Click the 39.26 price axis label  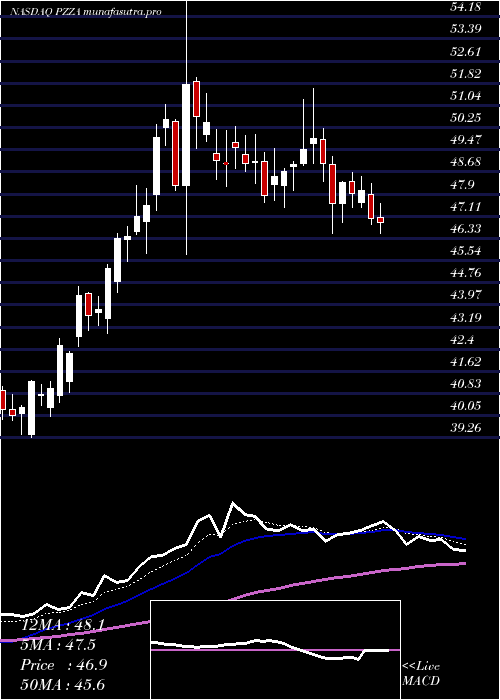465,428
